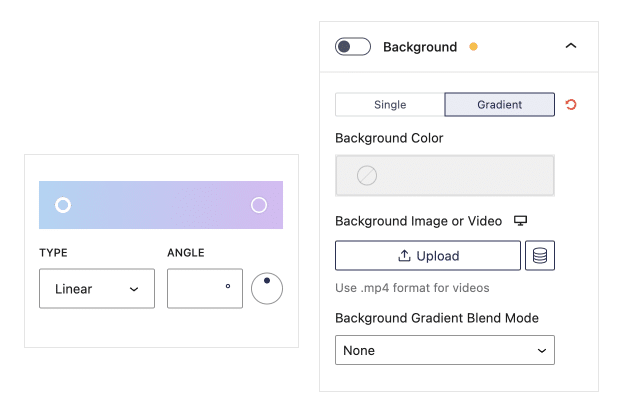Select the left gradient color stop
The width and height of the screenshot is (624, 414).
point(63,205)
